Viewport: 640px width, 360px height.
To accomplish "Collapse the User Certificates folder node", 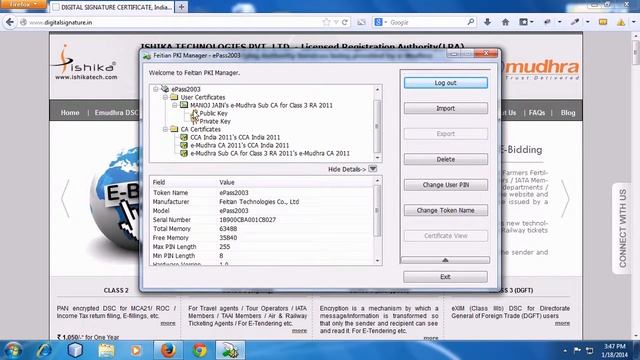I will pyautogui.click(x=165, y=97).
